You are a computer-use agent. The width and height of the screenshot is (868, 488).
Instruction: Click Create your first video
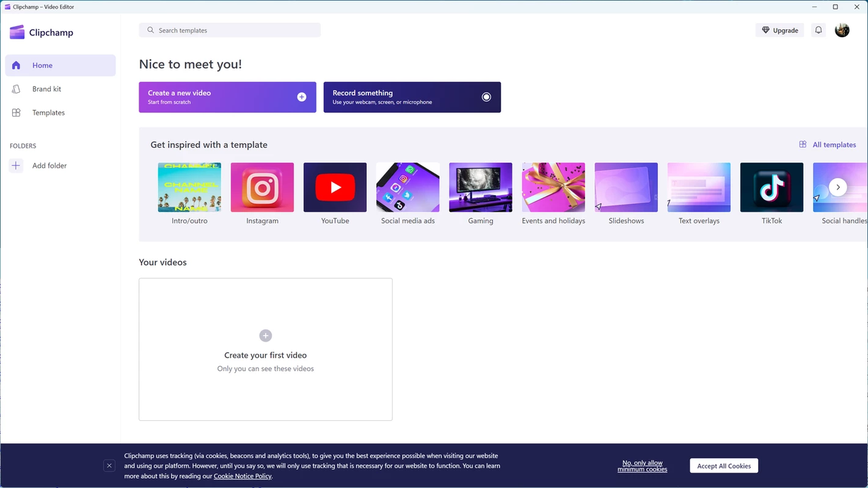(265, 349)
